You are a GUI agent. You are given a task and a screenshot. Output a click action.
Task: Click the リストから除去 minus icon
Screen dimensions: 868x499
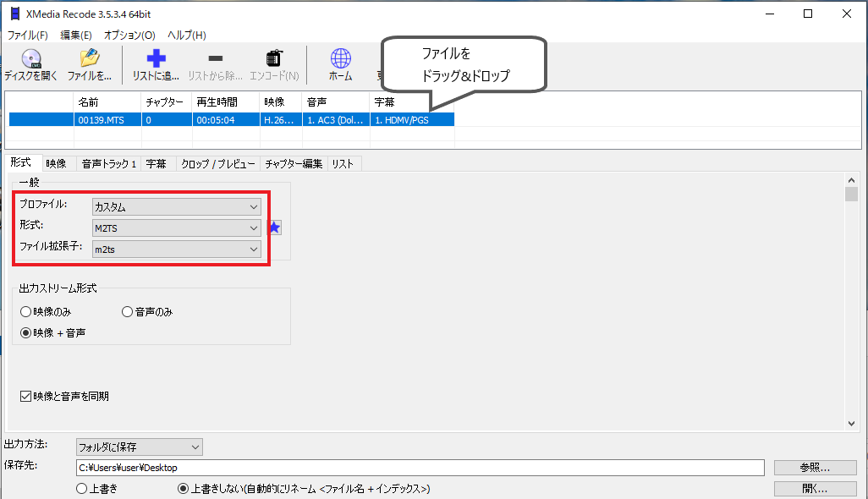[x=216, y=65]
